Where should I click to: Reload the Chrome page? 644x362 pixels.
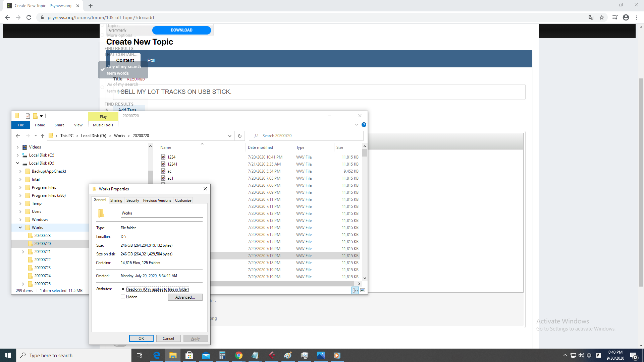coord(29,17)
